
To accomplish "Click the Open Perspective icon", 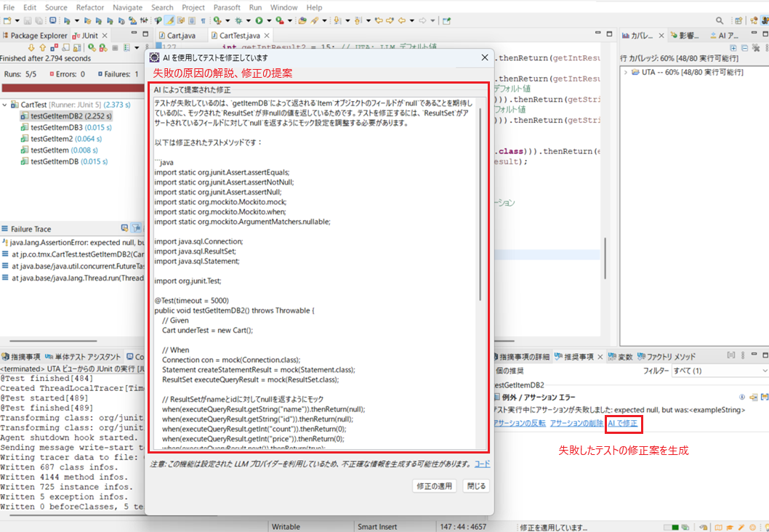I will click(738, 20).
